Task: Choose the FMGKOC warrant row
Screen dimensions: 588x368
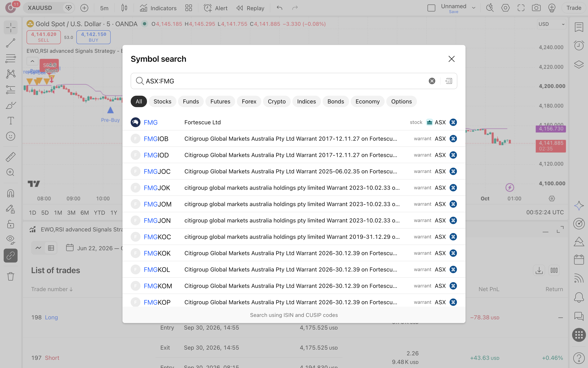Action: 294,237
